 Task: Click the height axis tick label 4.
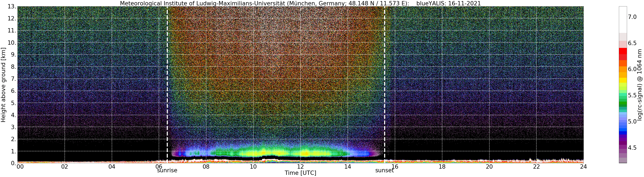(x=14, y=115)
